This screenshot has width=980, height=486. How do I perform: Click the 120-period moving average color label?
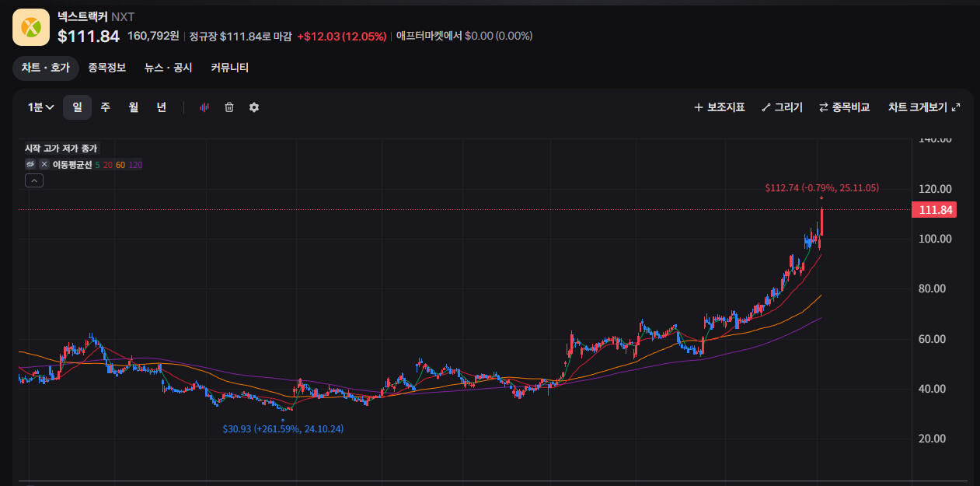point(135,165)
